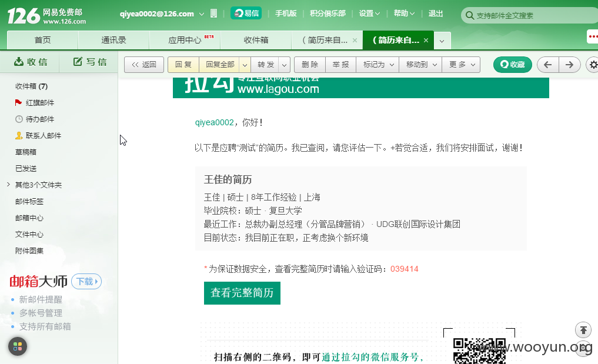Click the qiyea0002 name link

(x=215, y=122)
